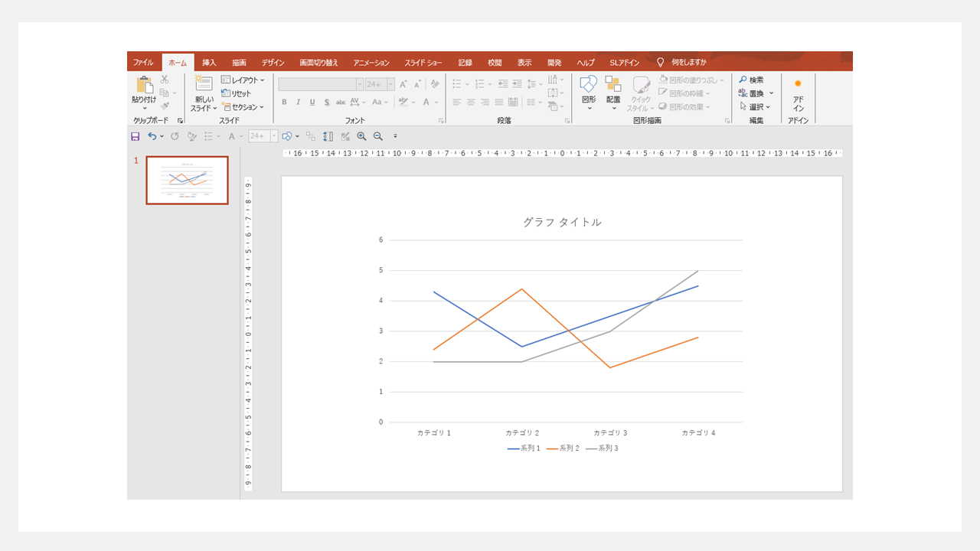The image size is (980, 551).
Task: Toggle center text alignment
Action: coord(471,102)
